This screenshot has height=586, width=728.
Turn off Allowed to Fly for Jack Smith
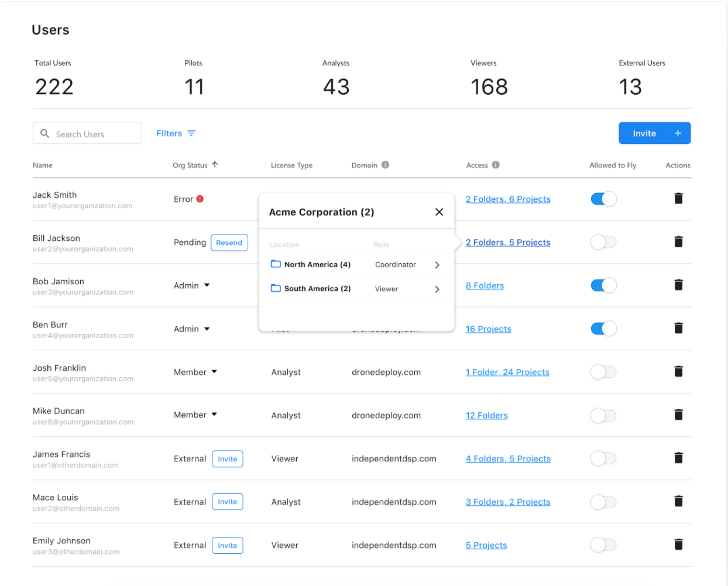point(603,199)
